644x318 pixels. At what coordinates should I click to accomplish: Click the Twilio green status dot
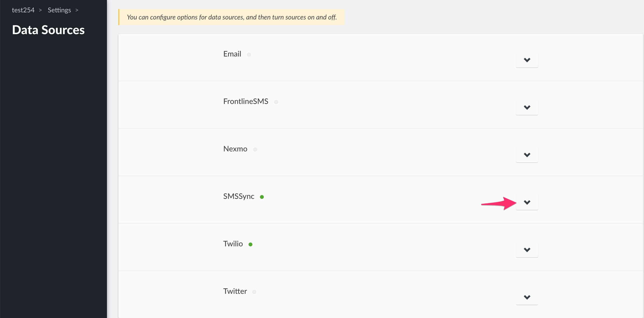[250, 244]
